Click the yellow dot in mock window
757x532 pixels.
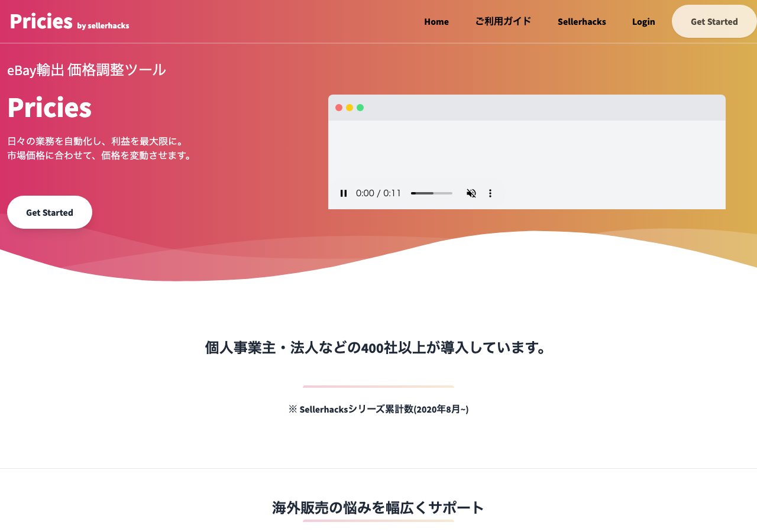350,108
